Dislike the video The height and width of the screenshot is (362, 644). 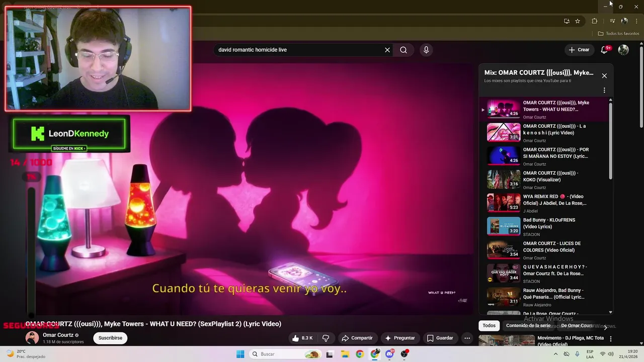pos(326,338)
